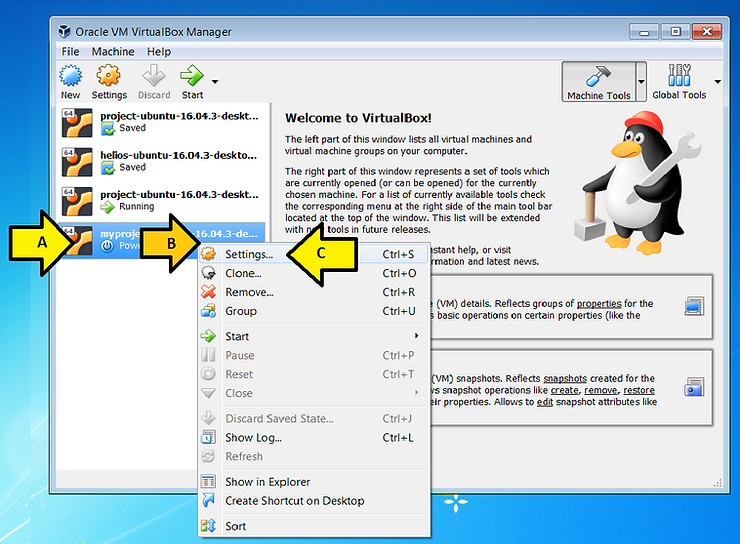Click the Snapshots tool icon in welcome pane
Image resolution: width=740 pixels, height=544 pixels.
coord(694,386)
